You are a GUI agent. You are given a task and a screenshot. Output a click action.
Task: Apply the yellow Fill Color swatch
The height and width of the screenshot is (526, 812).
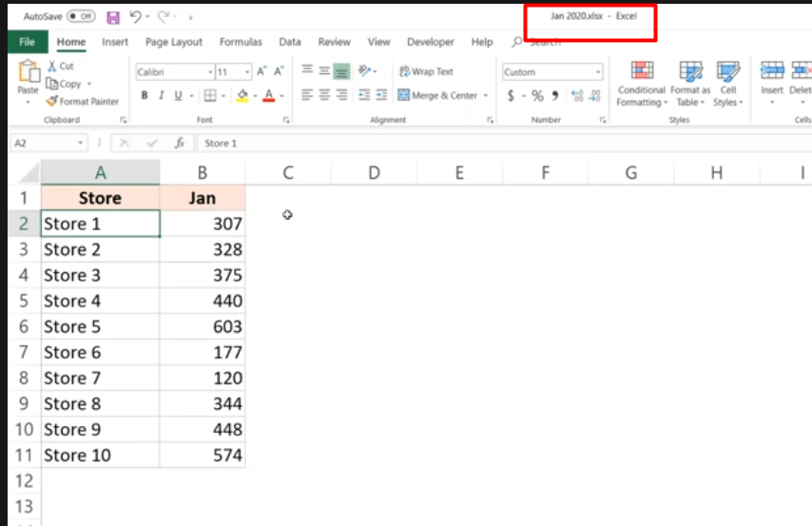click(x=242, y=95)
